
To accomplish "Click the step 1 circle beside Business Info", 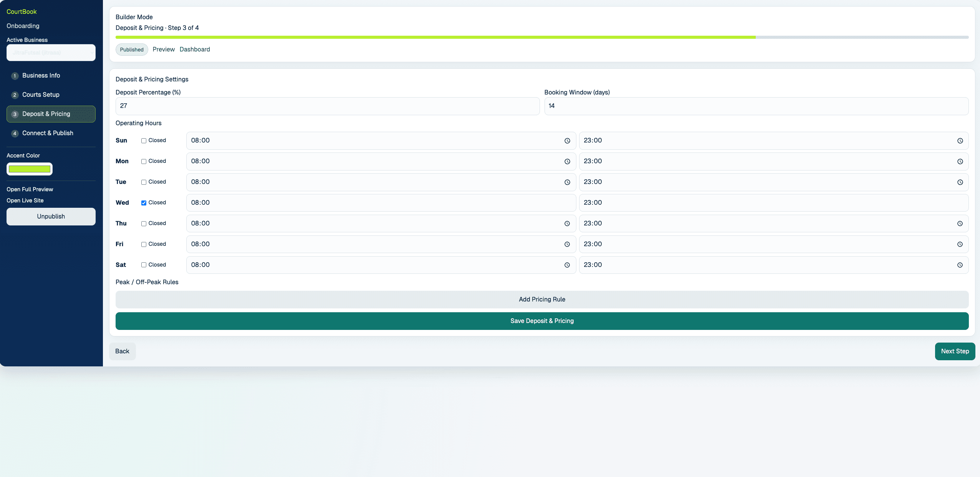I will point(14,76).
